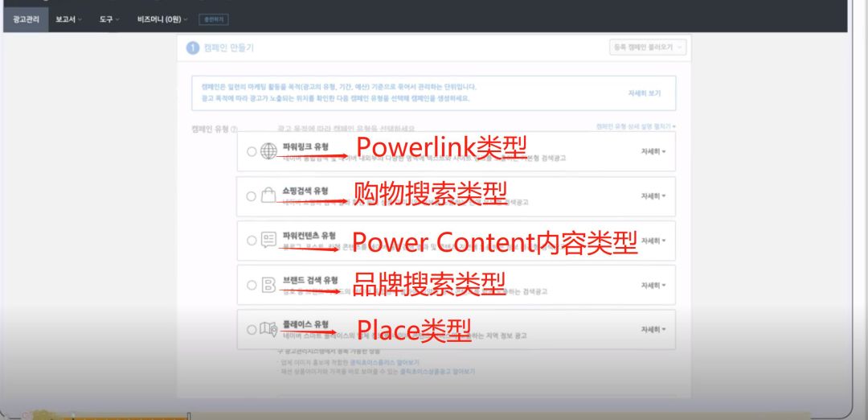Expand 자세히 for 파워링크 유형
This screenshot has width=868, height=420.
(x=653, y=151)
